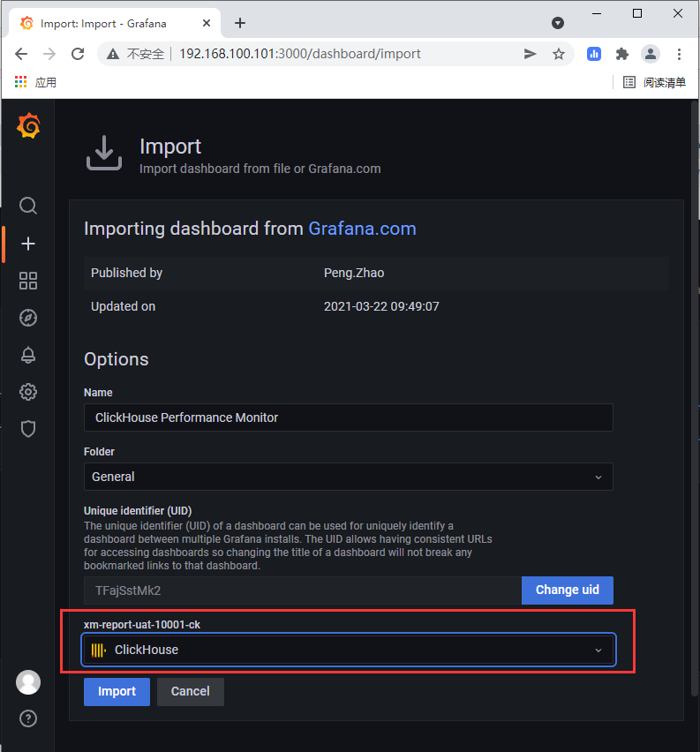Open tab search dropdown arrow
The image size is (700, 752).
point(558,23)
